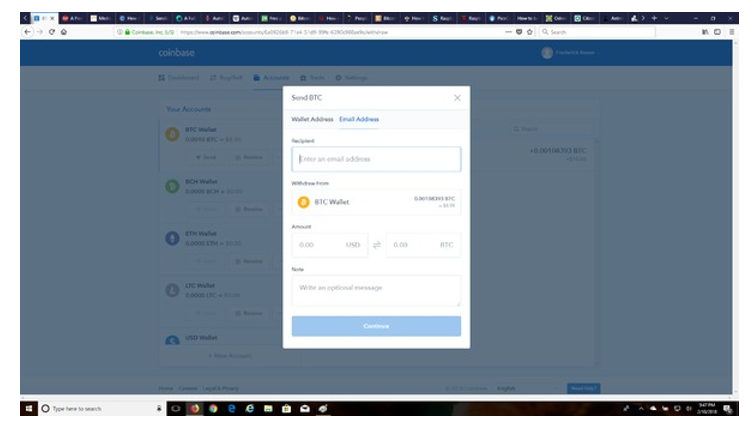Viewport: 746px width, 431px height.
Task: Open the English language dropdown in the footer
Action: point(526,389)
